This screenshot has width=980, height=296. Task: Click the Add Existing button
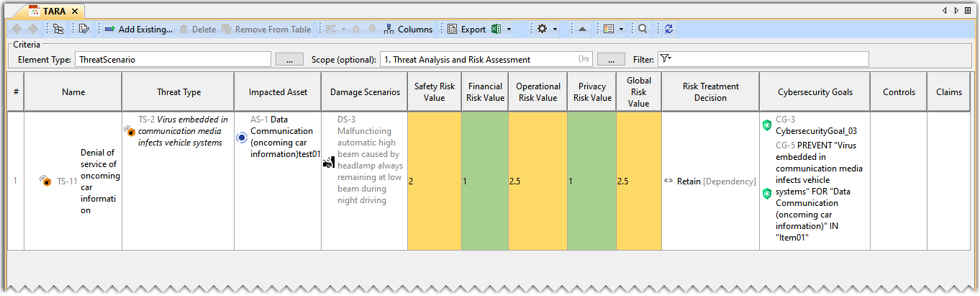click(139, 30)
